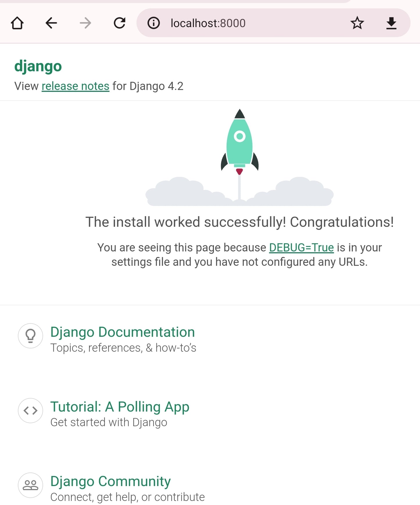Go back with the left arrow
The height and width of the screenshot is (505, 420).
[x=51, y=23]
